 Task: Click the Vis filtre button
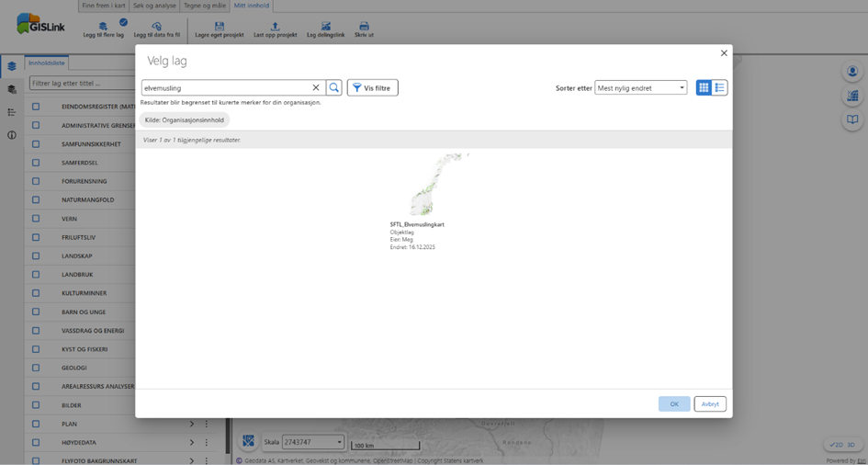click(x=372, y=88)
